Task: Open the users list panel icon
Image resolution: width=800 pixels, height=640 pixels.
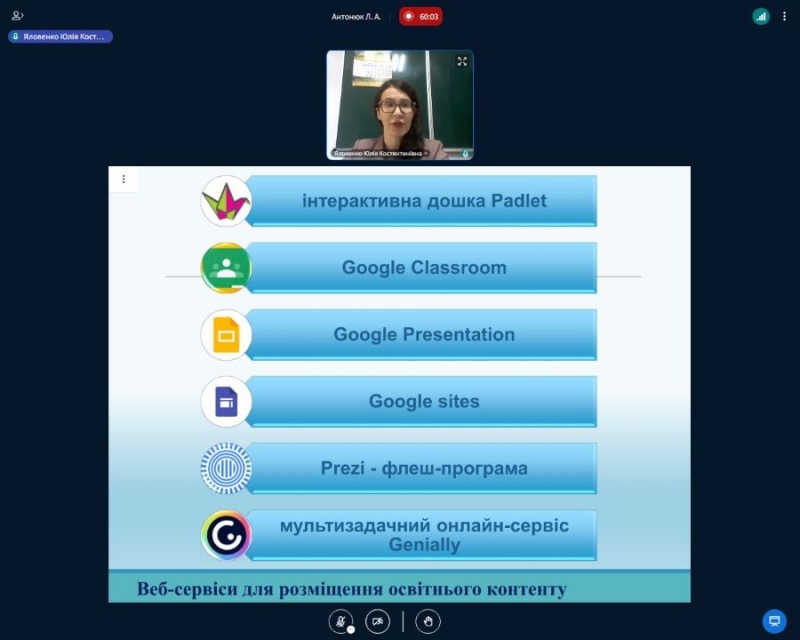Action: coord(17,16)
